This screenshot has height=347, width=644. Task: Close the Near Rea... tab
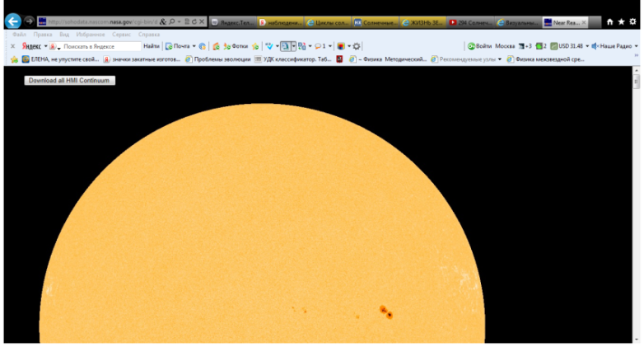[584, 22]
